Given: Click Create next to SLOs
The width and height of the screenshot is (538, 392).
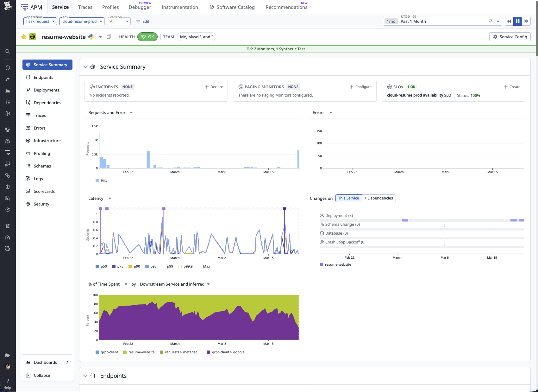Looking at the screenshot, I should point(512,86).
